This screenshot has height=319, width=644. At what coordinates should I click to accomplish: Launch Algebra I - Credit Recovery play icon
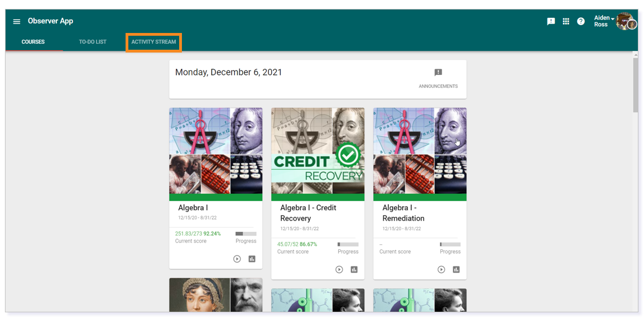(x=339, y=270)
